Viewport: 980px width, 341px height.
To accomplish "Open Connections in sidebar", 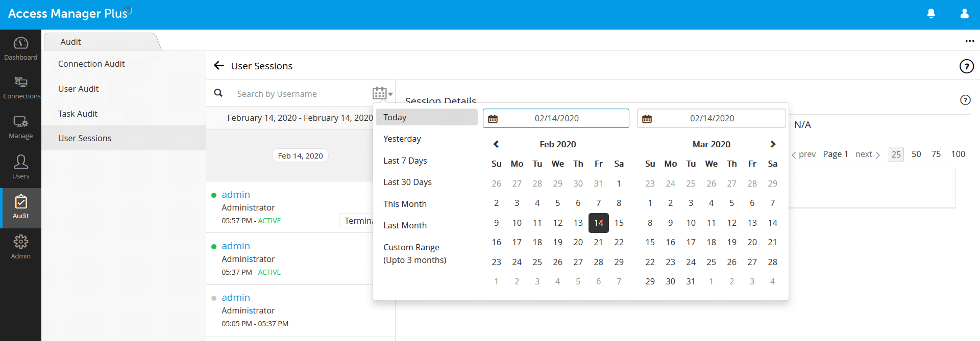I will click(x=21, y=88).
